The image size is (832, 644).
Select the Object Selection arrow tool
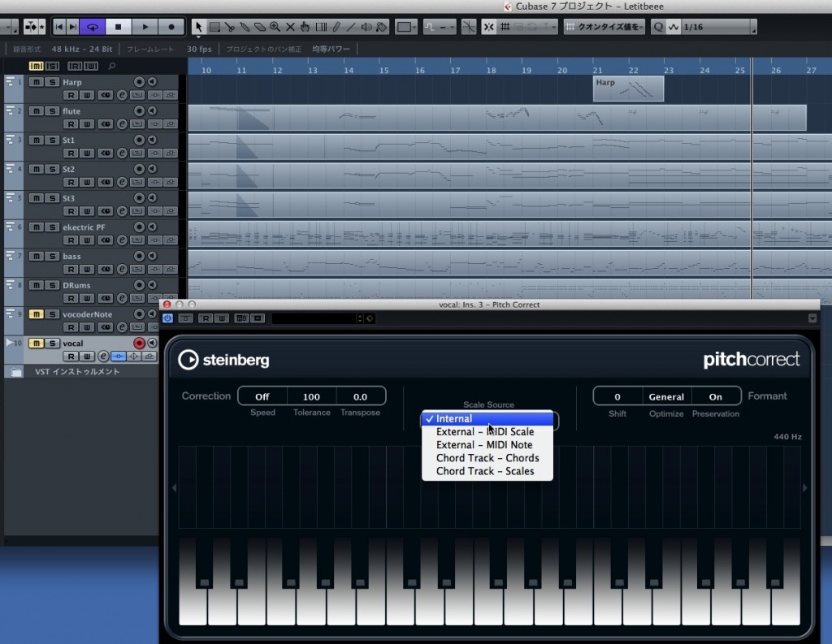tap(198, 27)
